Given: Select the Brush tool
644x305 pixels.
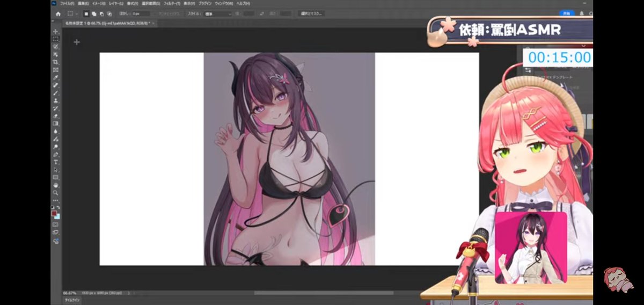Looking at the screenshot, I should [x=56, y=92].
